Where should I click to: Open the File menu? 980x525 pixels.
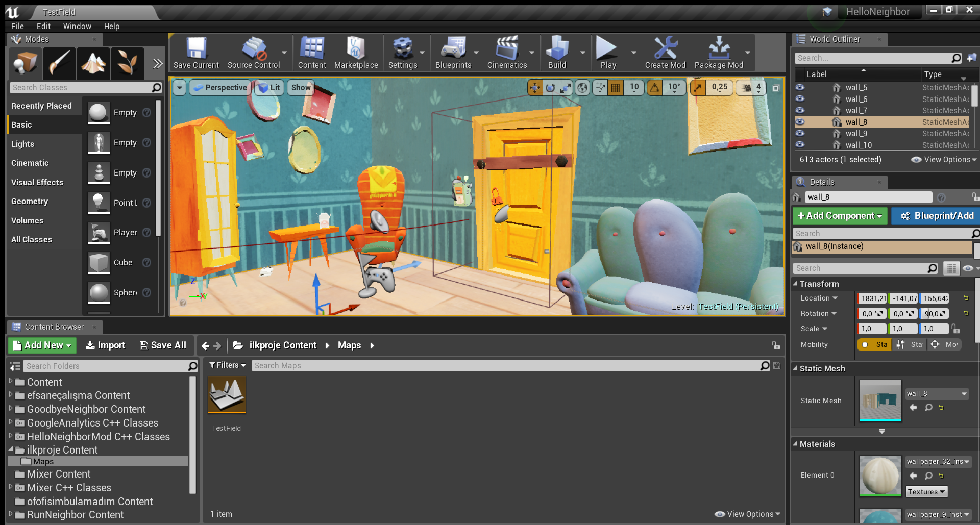click(x=17, y=26)
